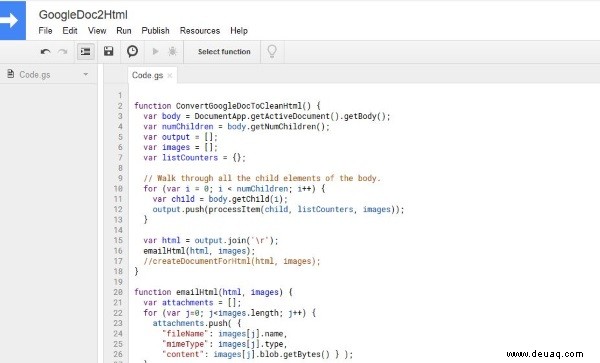This screenshot has width=600, height=363.
Task: Save the script with the floppy disk icon
Action: 109,51
